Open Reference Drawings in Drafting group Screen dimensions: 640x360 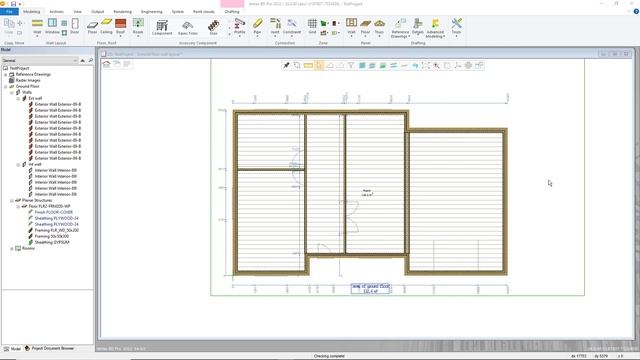pyautogui.click(x=400, y=28)
